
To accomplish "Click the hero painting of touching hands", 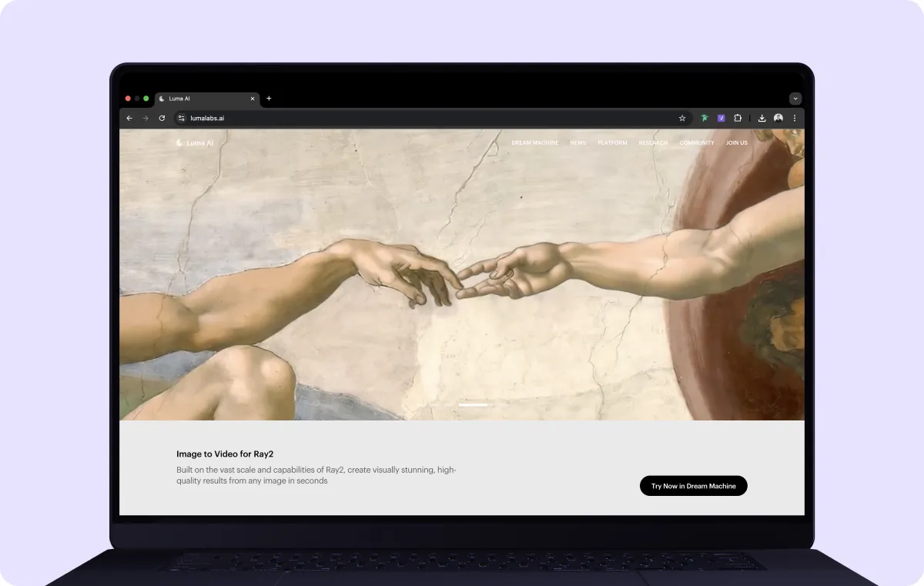I will 462,275.
